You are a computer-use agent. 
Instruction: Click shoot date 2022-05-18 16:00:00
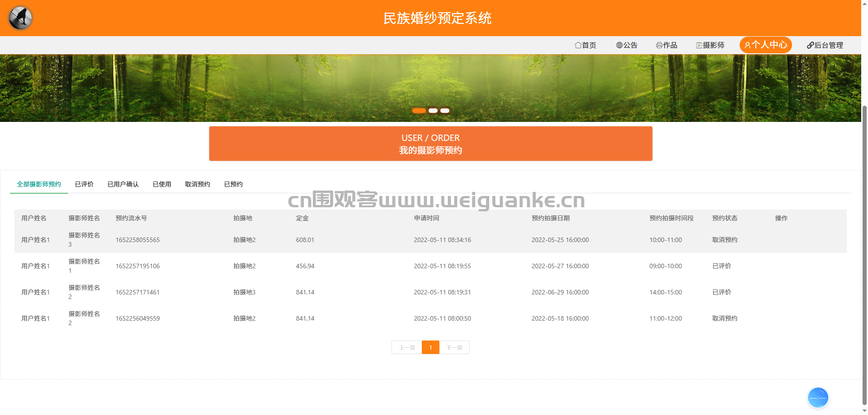(x=560, y=318)
